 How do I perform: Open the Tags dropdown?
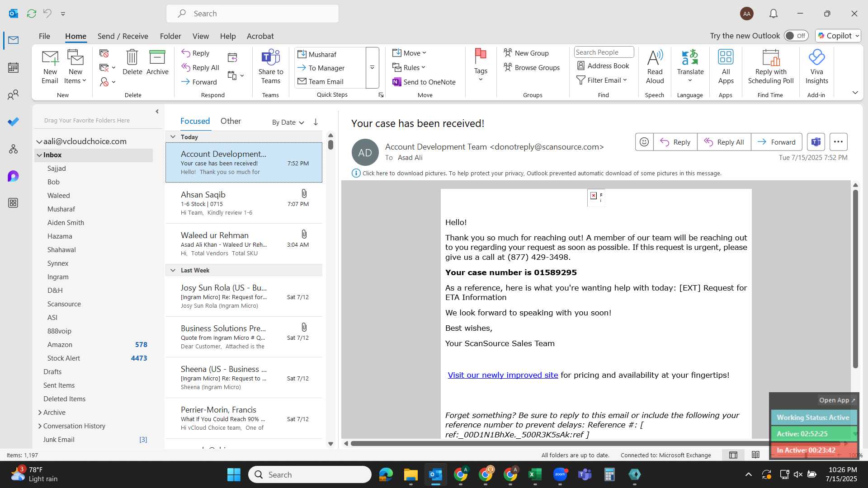point(481,66)
